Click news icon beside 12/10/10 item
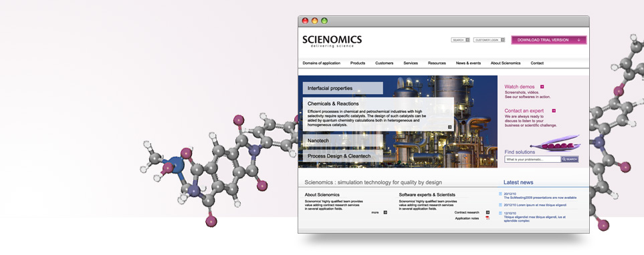The width and height of the screenshot is (644, 255). [500, 213]
